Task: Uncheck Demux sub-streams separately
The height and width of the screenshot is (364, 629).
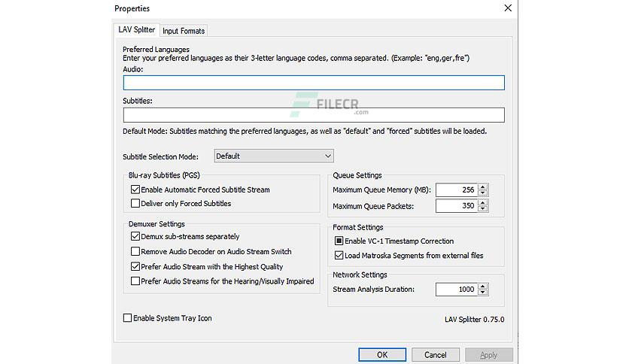Action: pos(135,236)
